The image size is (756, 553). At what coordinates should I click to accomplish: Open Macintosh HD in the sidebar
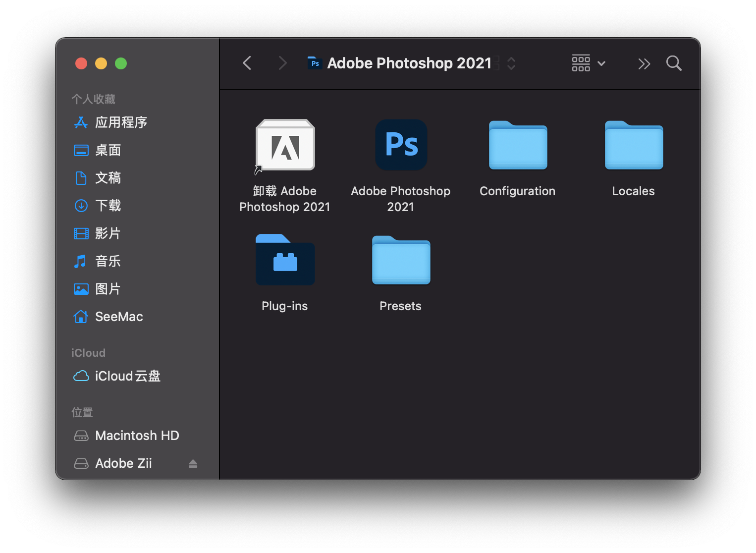(137, 436)
